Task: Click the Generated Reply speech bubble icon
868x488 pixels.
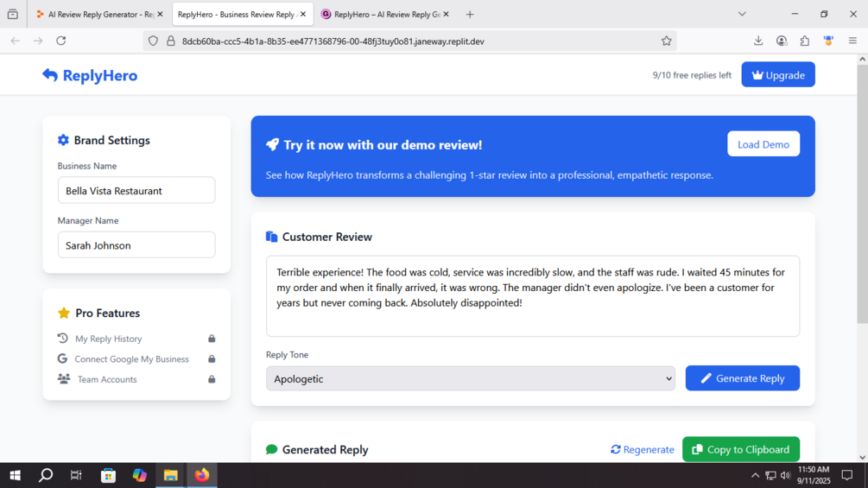Action: 271,449
